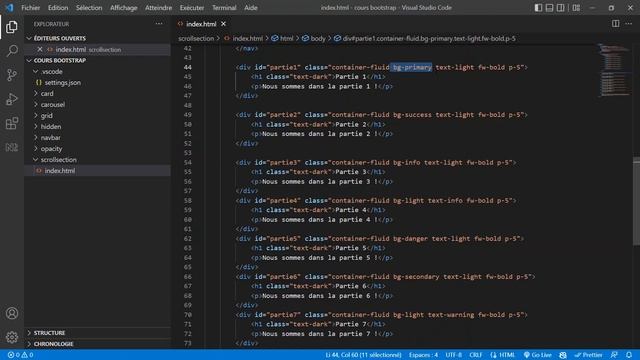Click the Explorer more actions ellipsis
640x360 pixels.
[x=159, y=24]
